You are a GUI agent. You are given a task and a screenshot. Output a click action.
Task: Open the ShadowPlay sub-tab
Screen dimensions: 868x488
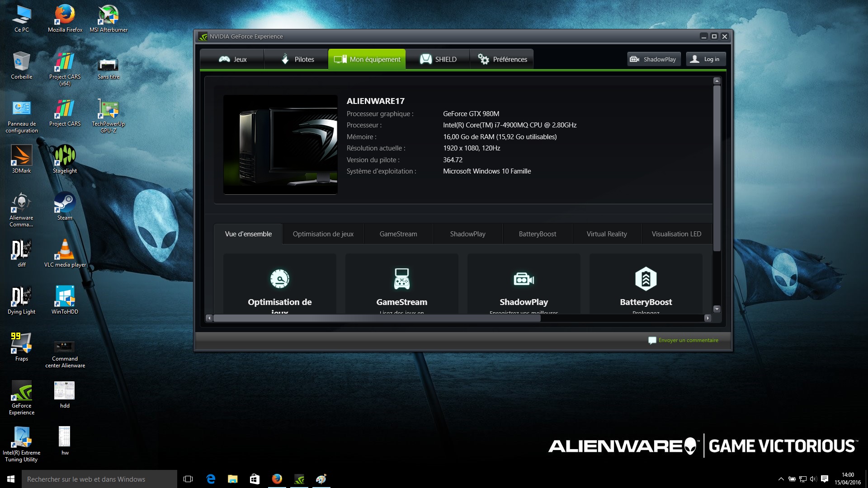coord(467,234)
